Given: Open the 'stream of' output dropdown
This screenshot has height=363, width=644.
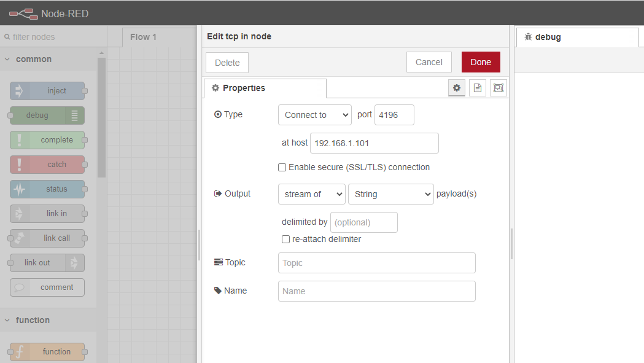Looking at the screenshot, I should pos(312,194).
